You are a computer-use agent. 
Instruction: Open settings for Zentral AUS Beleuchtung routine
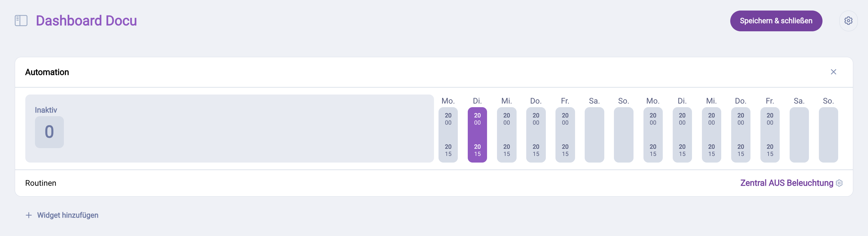[840, 183]
